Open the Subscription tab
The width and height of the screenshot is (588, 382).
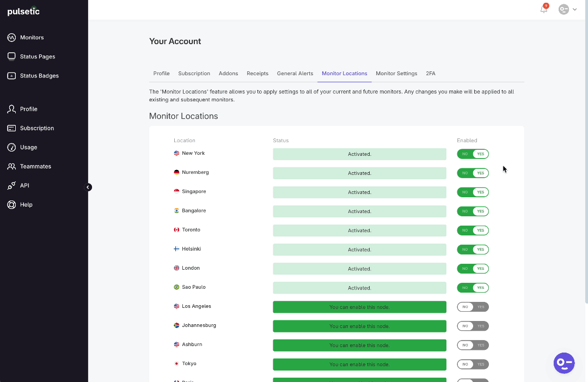tap(194, 74)
